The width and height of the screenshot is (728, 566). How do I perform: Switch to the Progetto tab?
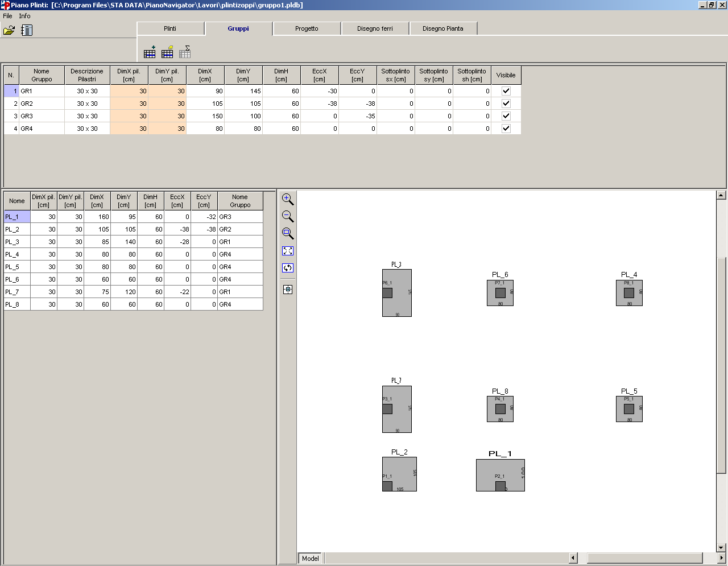tap(307, 28)
